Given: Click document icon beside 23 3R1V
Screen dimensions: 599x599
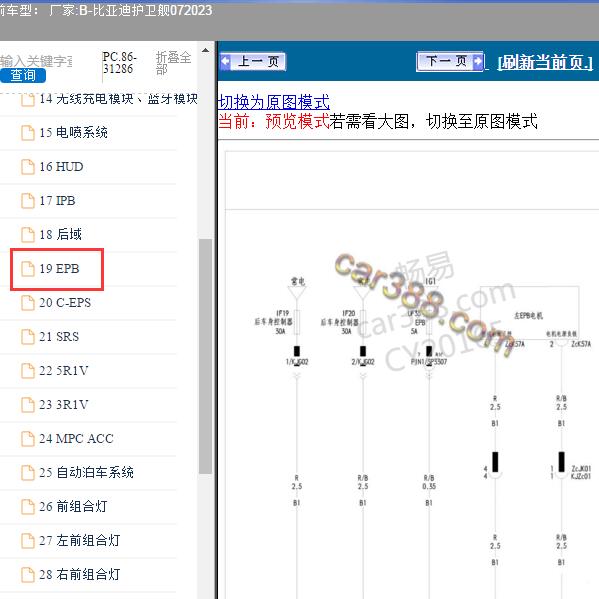Looking at the screenshot, I should 28,405.
